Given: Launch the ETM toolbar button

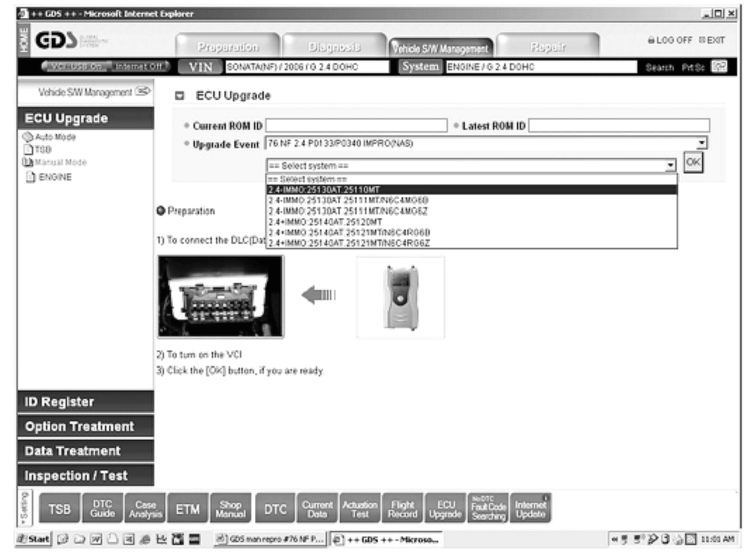Looking at the screenshot, I should (x=187, y=508).
